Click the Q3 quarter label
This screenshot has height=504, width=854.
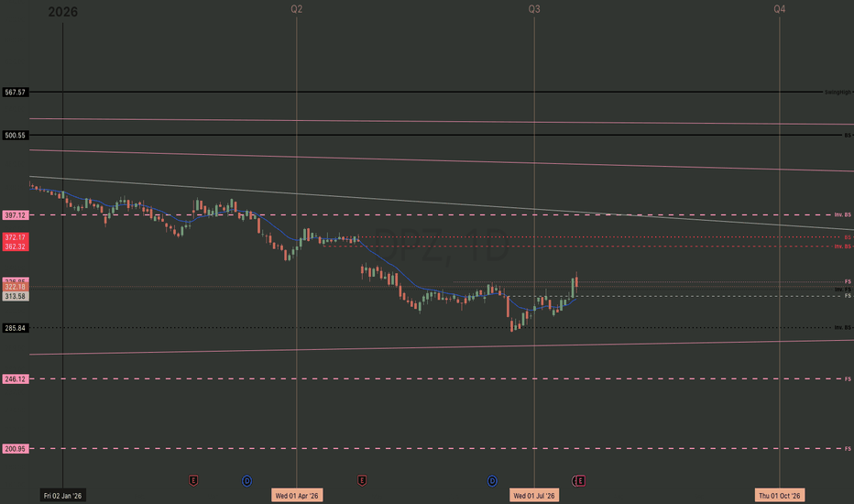tap(534, 9)
